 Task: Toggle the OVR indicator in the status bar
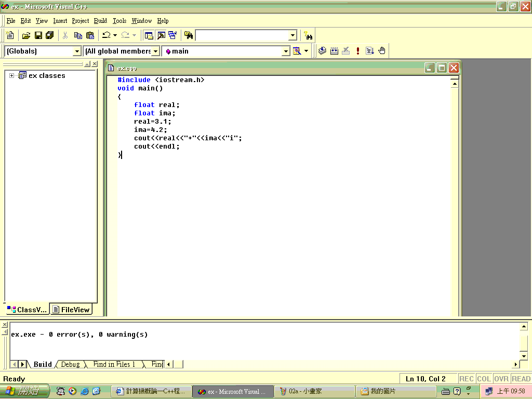pos(501,379)
